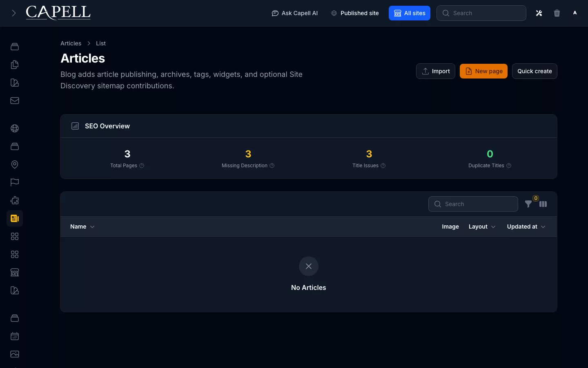Click the Quick create button
The width and height of the screenshot is (588, 368).
tap(535, 71)
